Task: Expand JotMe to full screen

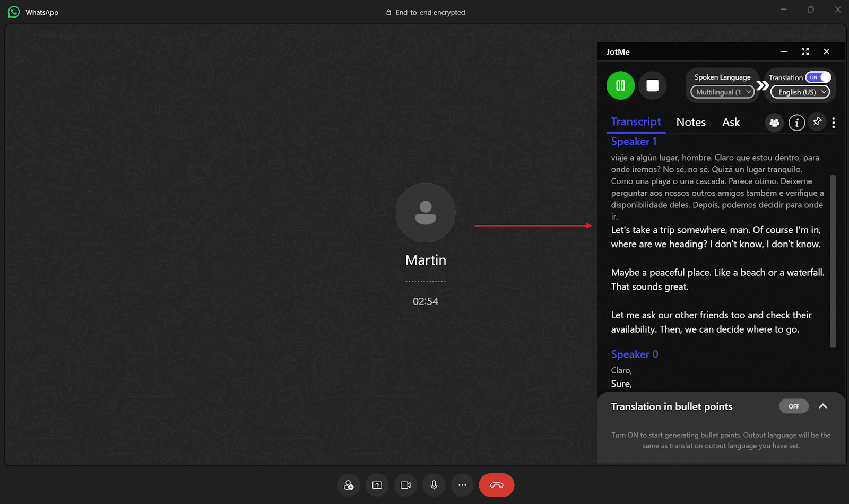Action: tap(805, 51)
